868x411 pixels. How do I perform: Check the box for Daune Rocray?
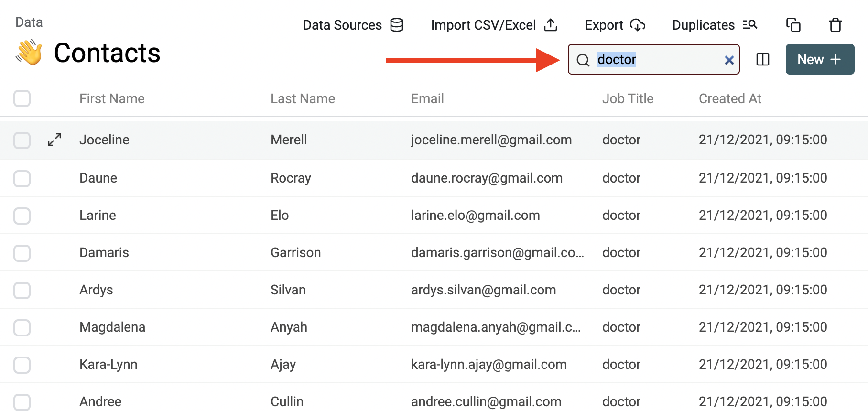[22, 179]
